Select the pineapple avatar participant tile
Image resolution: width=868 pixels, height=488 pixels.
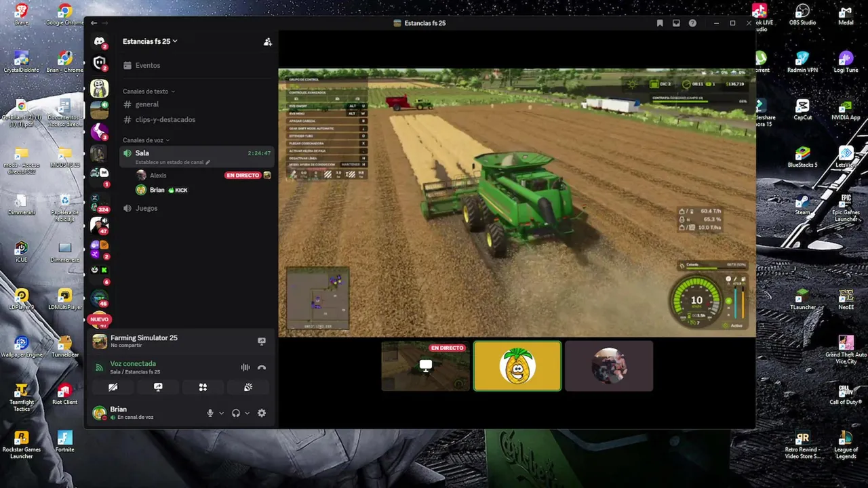pos(517,366)
